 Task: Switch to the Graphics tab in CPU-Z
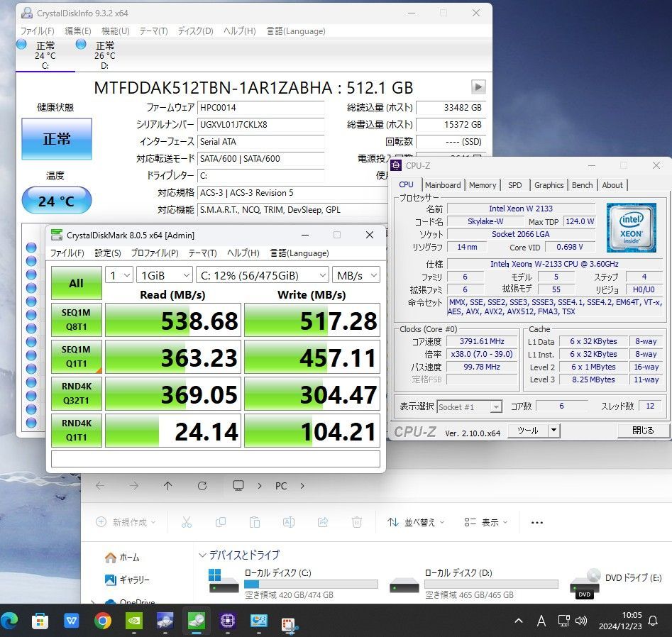(x=549, y=185)
